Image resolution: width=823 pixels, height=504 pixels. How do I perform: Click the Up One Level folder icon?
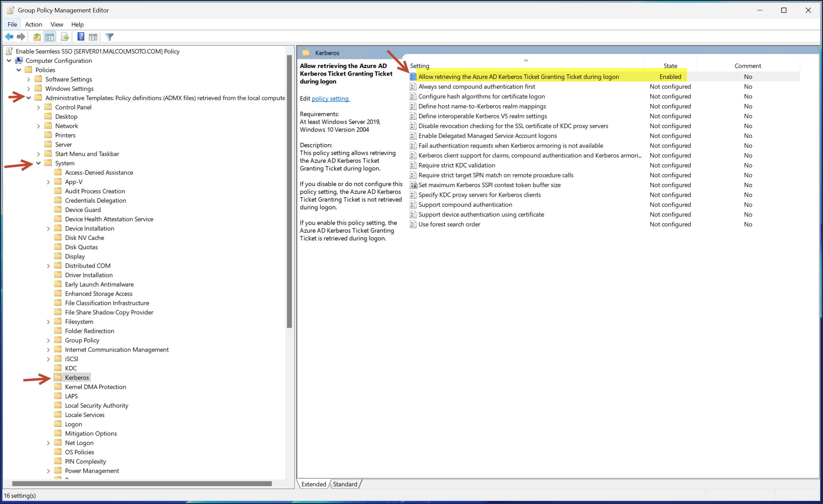click(37, 37)
